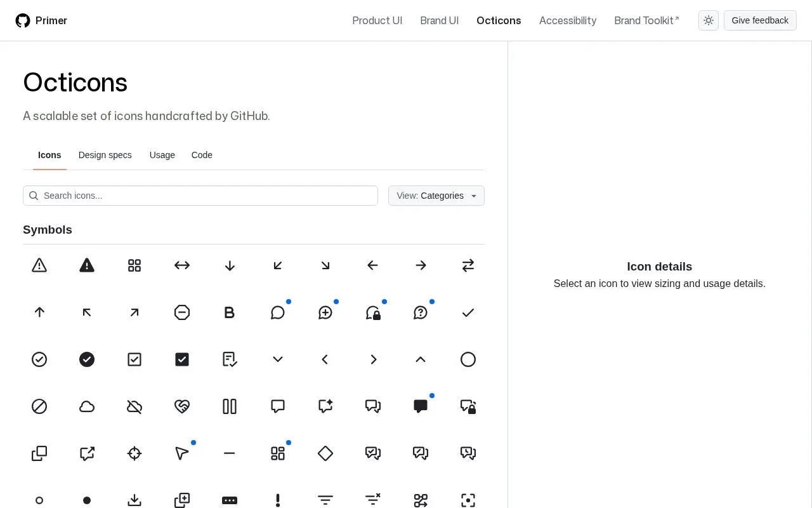
Task: Select the bold letter B icon
Action: (x=230, y=312)
